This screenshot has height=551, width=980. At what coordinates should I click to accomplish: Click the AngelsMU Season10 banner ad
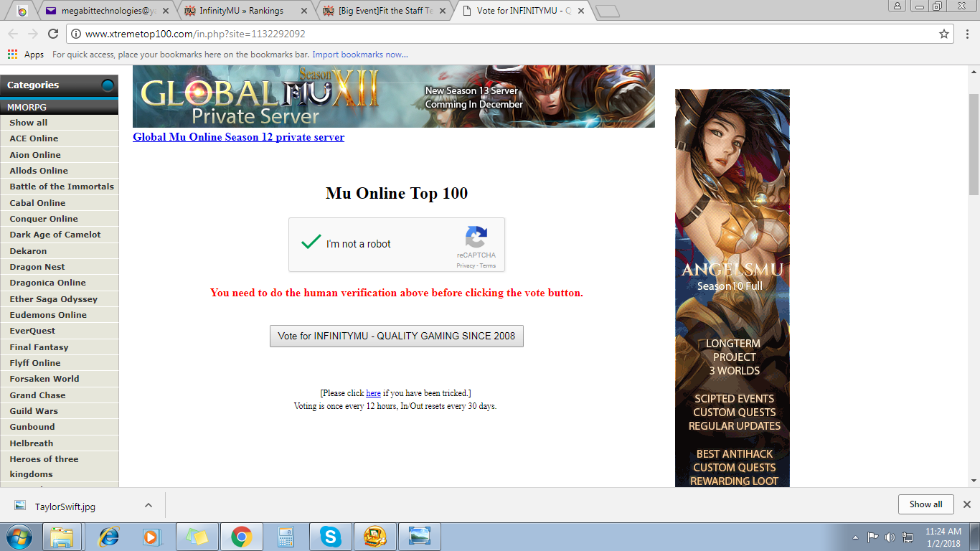(x=732, y=288)
